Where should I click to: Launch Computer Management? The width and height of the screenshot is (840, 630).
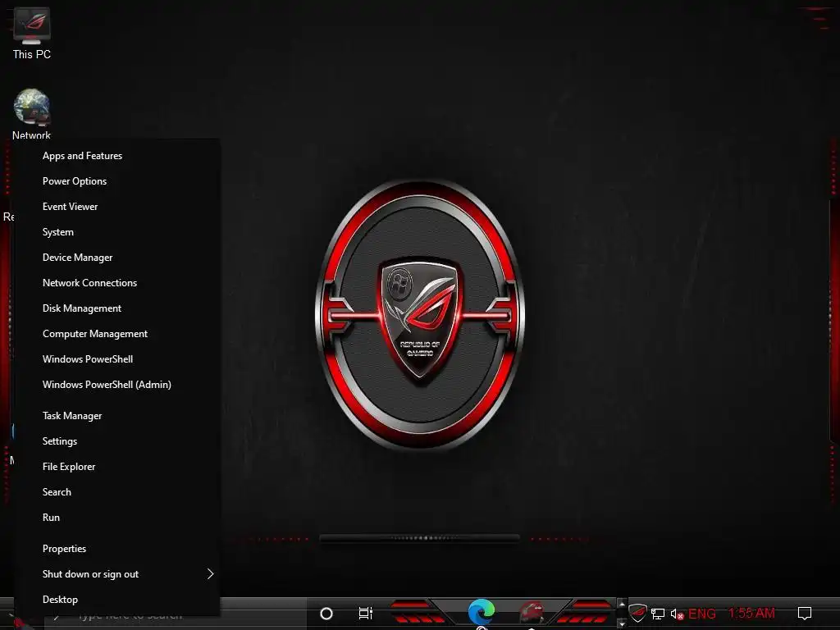pyautogui.click(x=117, y=334)
